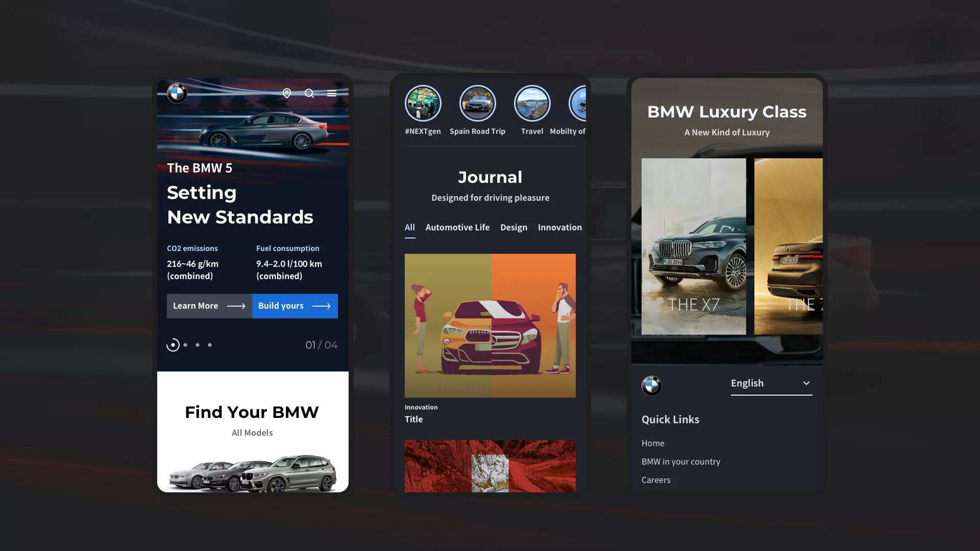Open BMW in your country link
Image resolution: width=980 pixels, height=551 pixels.
tap(681, 462)
